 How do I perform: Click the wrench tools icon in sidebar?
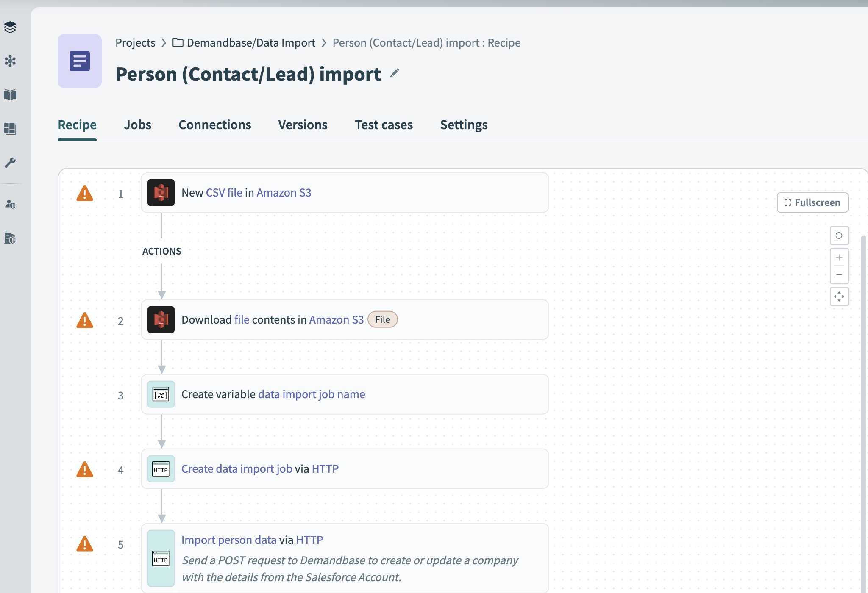pos(10,163)
